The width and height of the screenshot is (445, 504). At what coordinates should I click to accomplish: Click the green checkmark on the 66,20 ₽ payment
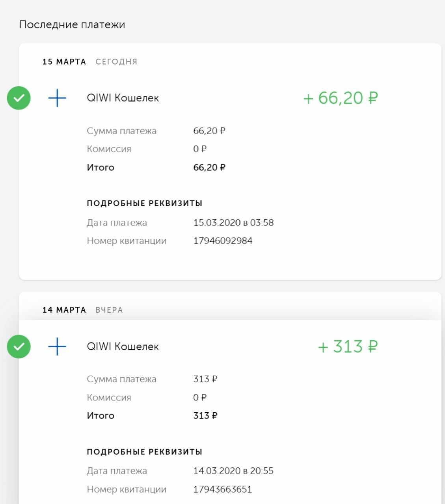point(19,98)
